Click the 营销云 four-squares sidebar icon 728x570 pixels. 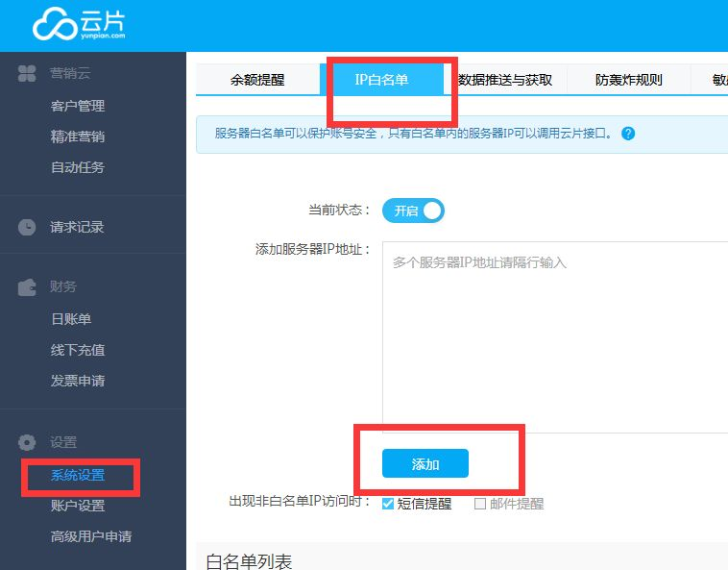(x=27, y=73)
